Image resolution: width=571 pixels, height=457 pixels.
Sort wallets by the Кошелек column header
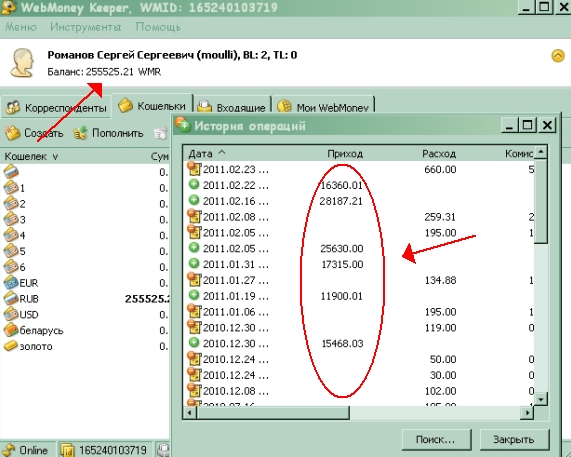(x=31, y=157)
